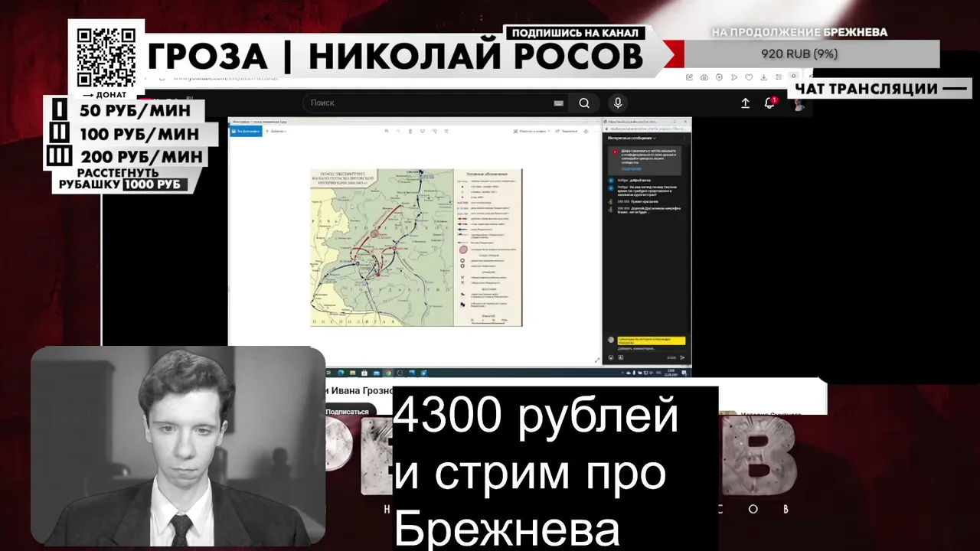Click the YouTube search magnifier button
The image size is (980, 551).
[584, 103]
